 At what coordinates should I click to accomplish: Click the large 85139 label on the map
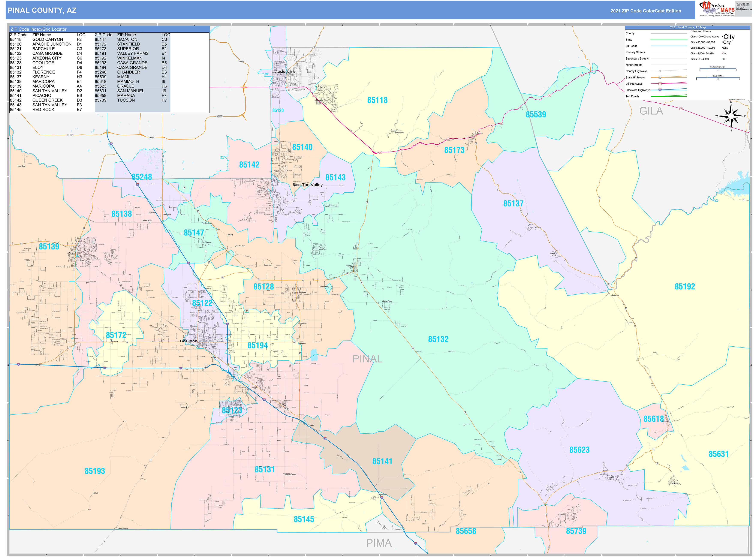49,247
